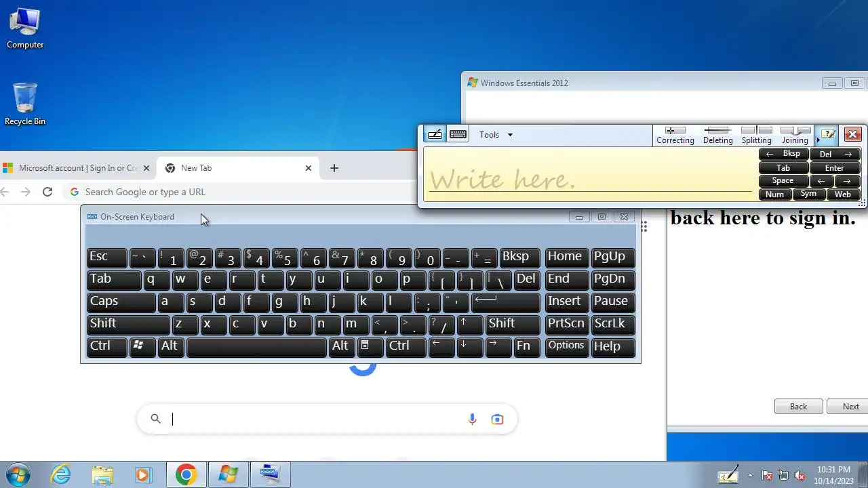Toggle the Num pad on writing pad

(774, 194)
